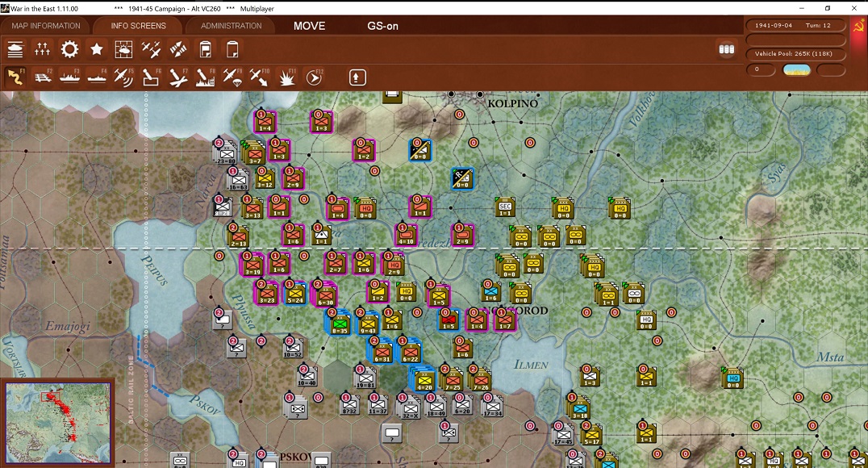Screen dimensions: 868x468
Task: Select the 5=17 yellow unit
Action: pyautogui.click(x=592, y=436)
